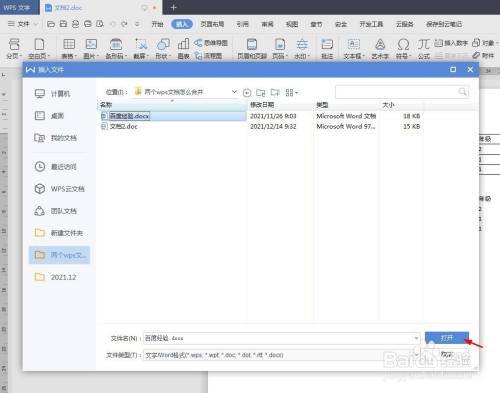Open the 截屏 screenshot tool

[141, 49]
